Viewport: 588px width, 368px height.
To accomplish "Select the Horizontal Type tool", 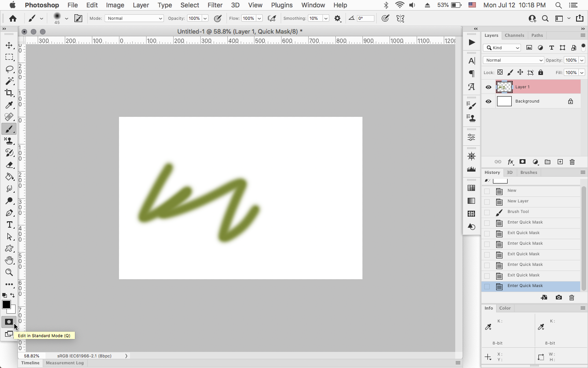I will [x=9, y=224].
